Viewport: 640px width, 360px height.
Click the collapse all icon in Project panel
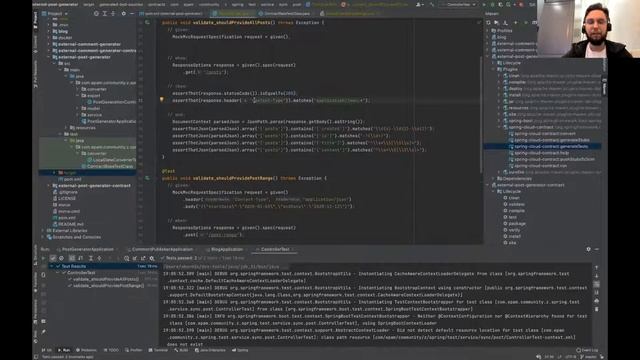(113, 13)
